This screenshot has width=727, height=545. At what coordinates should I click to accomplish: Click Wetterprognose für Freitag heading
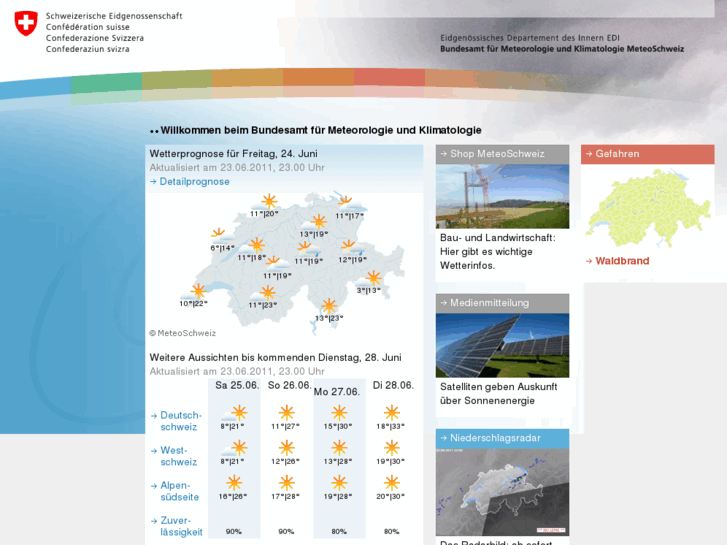pyautogui.click(x=233, y=154)
